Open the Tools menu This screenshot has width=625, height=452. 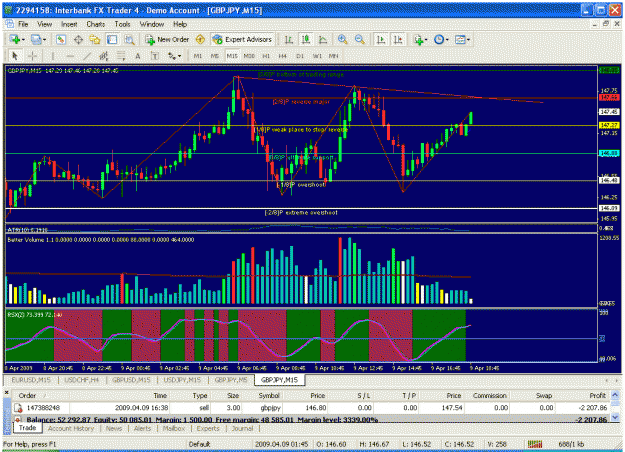click(x=122, y=24)
